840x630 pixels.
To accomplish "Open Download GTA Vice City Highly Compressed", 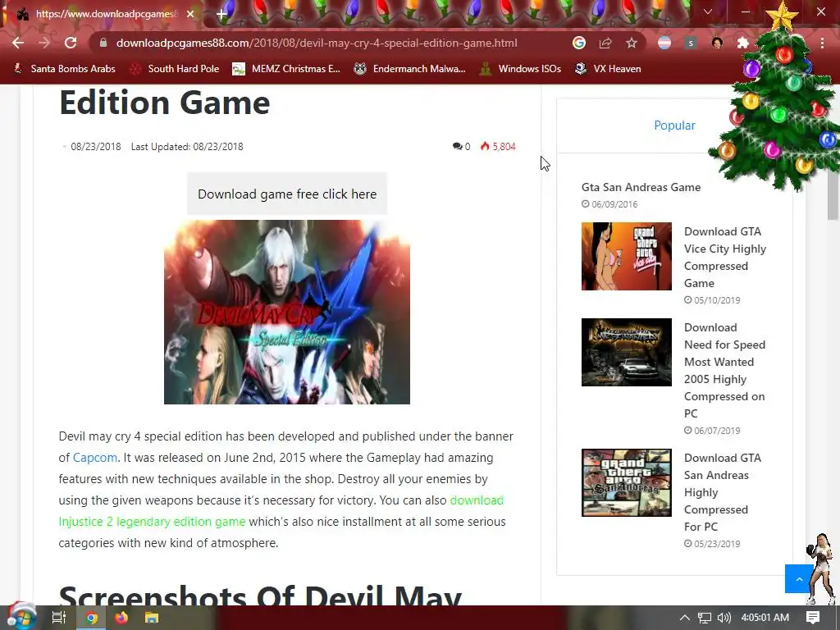I will pyautogui.click(x=725, y=257).
